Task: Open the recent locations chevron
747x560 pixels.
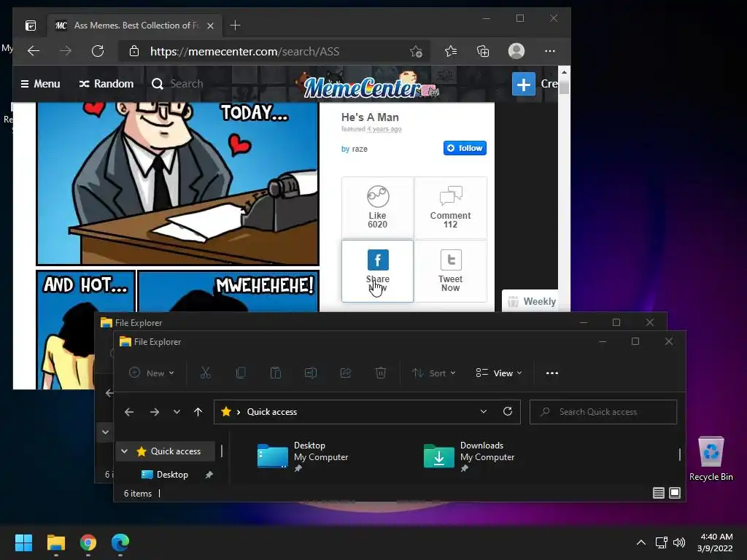Action: point(177,412)
